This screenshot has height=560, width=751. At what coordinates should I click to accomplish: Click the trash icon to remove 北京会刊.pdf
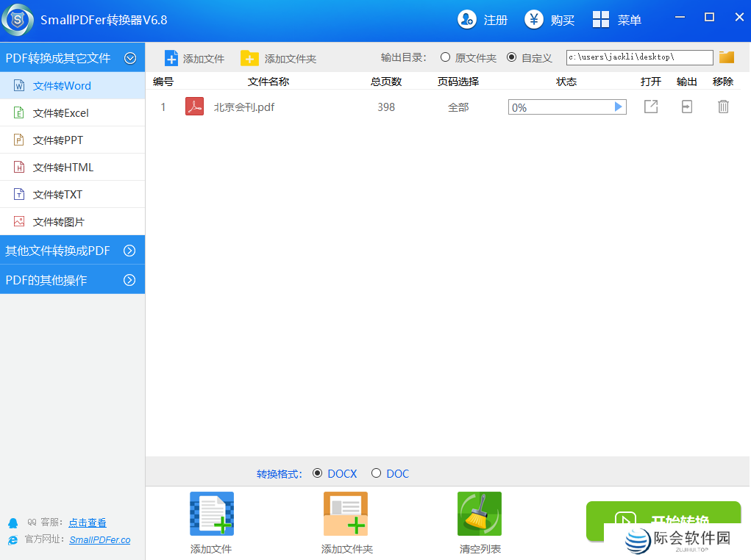click(x=723, y=107)
